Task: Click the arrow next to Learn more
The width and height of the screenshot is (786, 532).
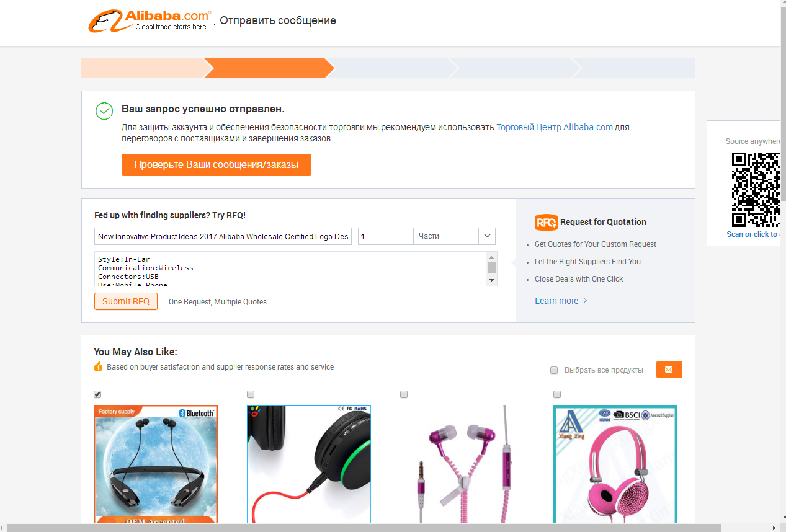Action: coord(584,301)
